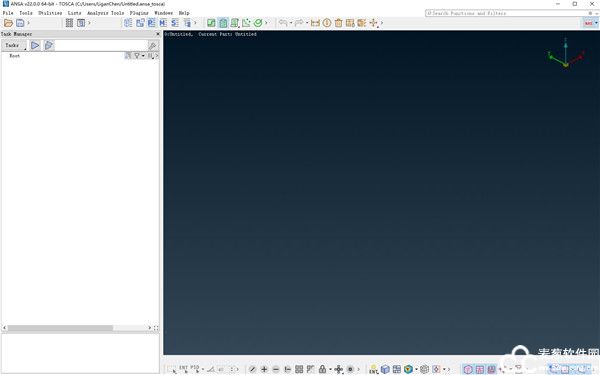Click the undo arrow icon

point(283,23)
